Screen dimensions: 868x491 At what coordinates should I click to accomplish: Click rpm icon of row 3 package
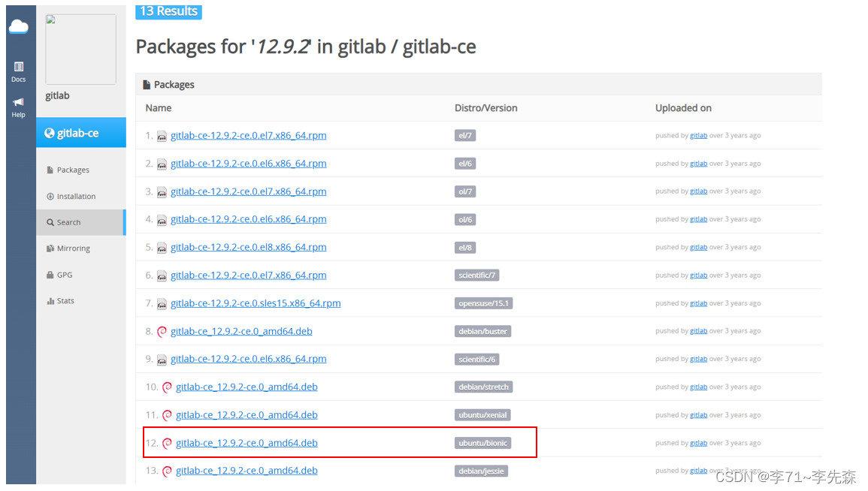(162, 192)
